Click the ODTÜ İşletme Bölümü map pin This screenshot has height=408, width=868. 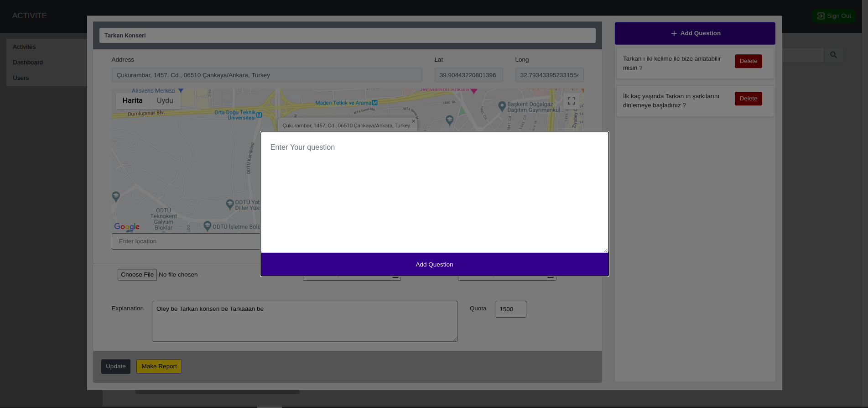(x=208, y=226)
